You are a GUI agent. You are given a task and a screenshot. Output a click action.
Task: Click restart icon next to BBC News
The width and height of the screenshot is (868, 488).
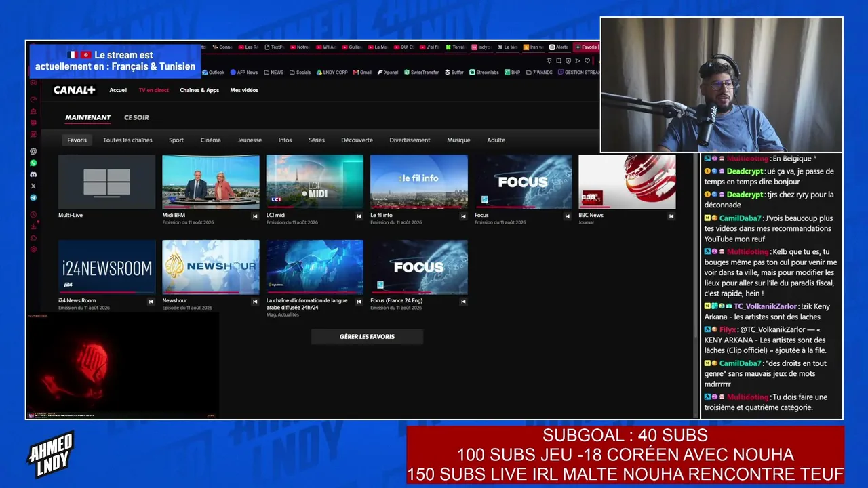(671, 216)
